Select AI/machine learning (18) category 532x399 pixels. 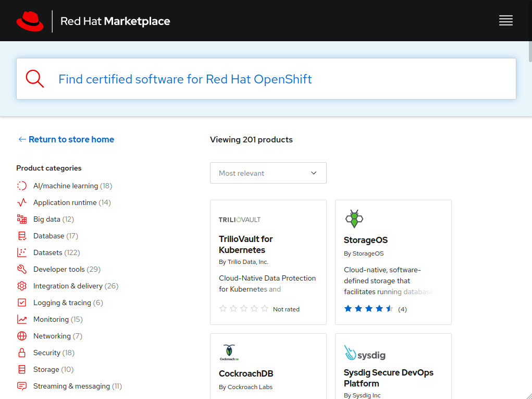[72, 186]
